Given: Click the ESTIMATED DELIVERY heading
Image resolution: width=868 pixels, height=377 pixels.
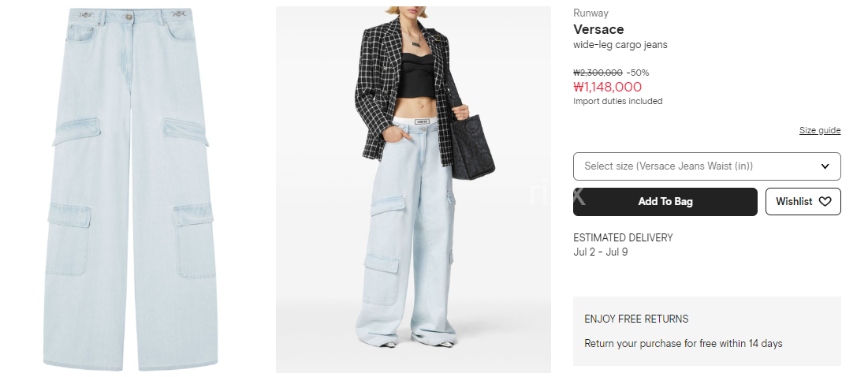Looking at the screenshot, I should point(623,237).
